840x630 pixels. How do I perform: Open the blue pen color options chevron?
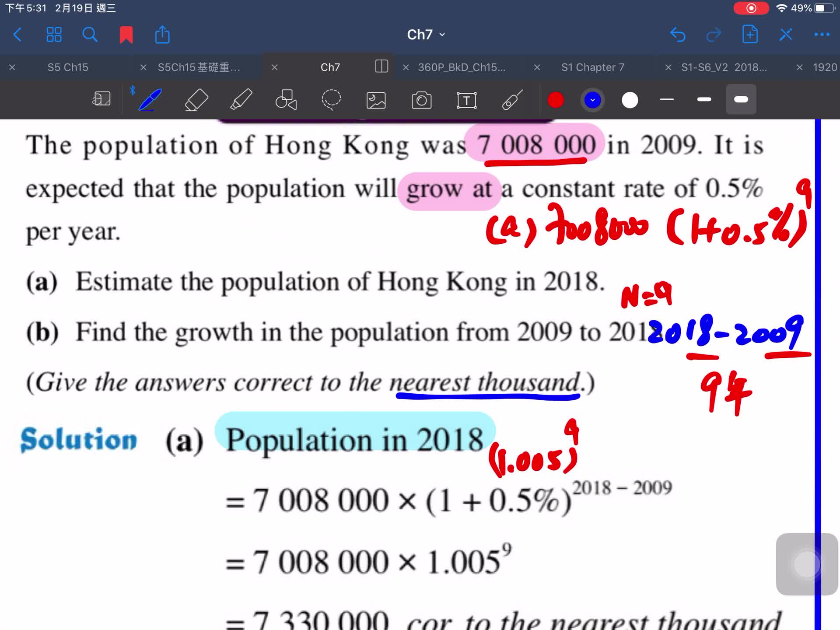click(592, 100)
